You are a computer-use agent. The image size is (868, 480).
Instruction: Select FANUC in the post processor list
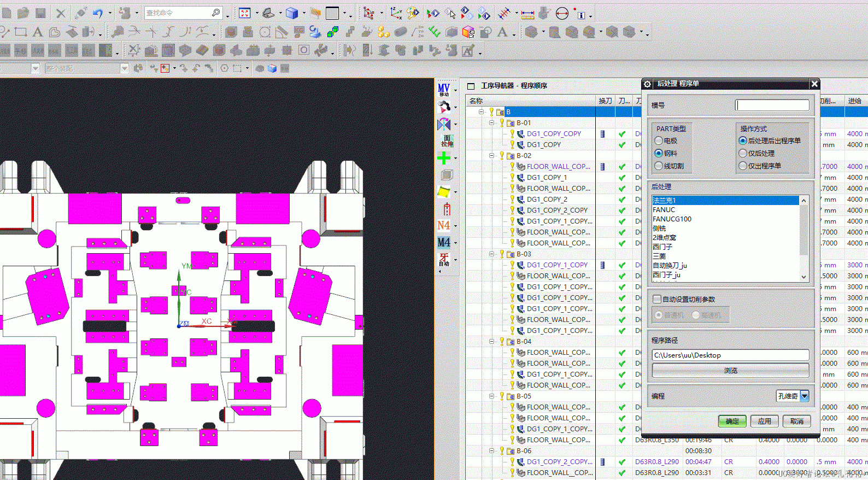coord(725,209)
